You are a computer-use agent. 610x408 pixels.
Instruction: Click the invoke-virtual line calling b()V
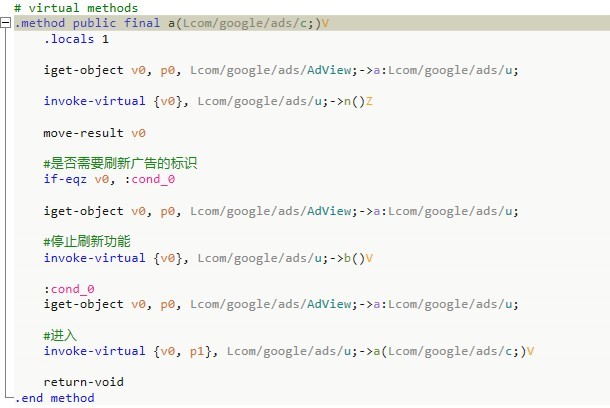click(x=208, y=258)
